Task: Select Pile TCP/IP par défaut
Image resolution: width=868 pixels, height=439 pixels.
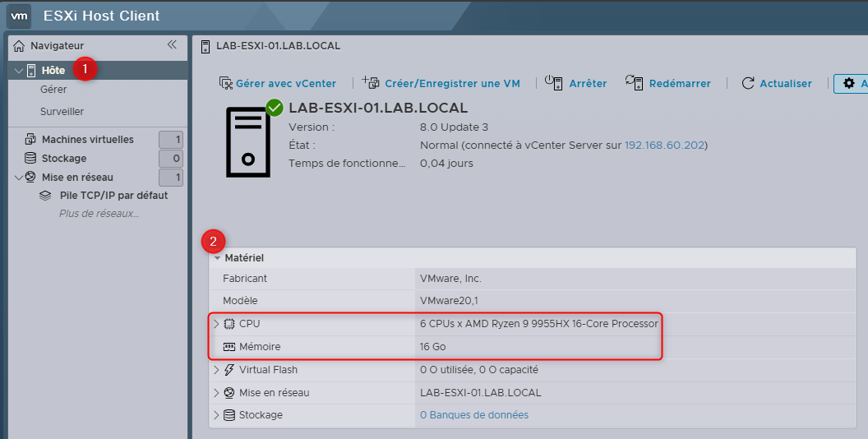Action: click(x=113, y=196)
